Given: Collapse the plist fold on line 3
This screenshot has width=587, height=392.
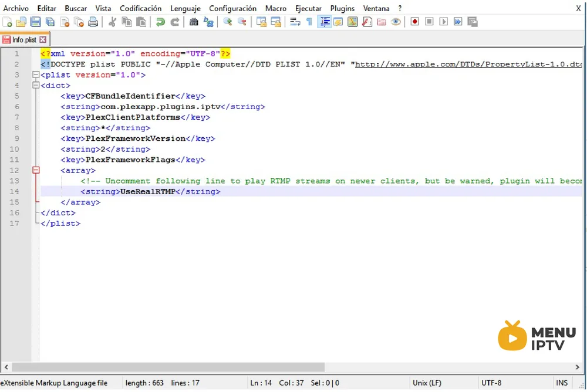Looking at the screenshot, I should tap(36, 75).
